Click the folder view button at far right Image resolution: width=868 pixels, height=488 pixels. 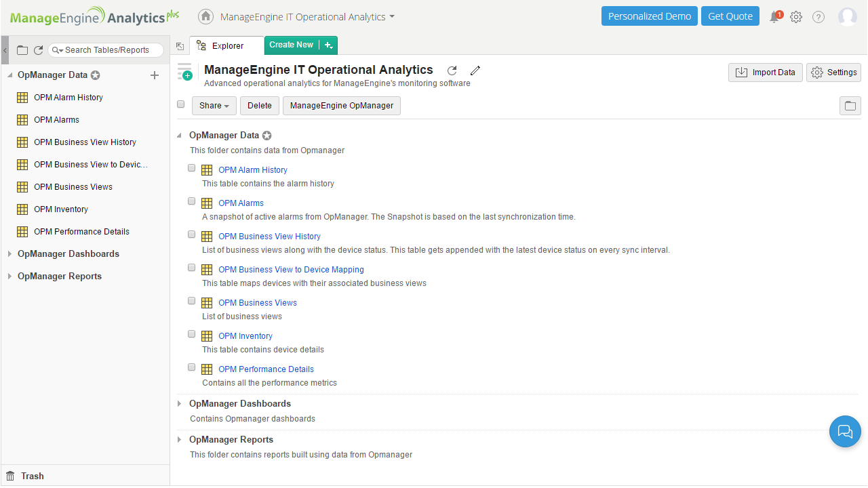coord(850,106)
